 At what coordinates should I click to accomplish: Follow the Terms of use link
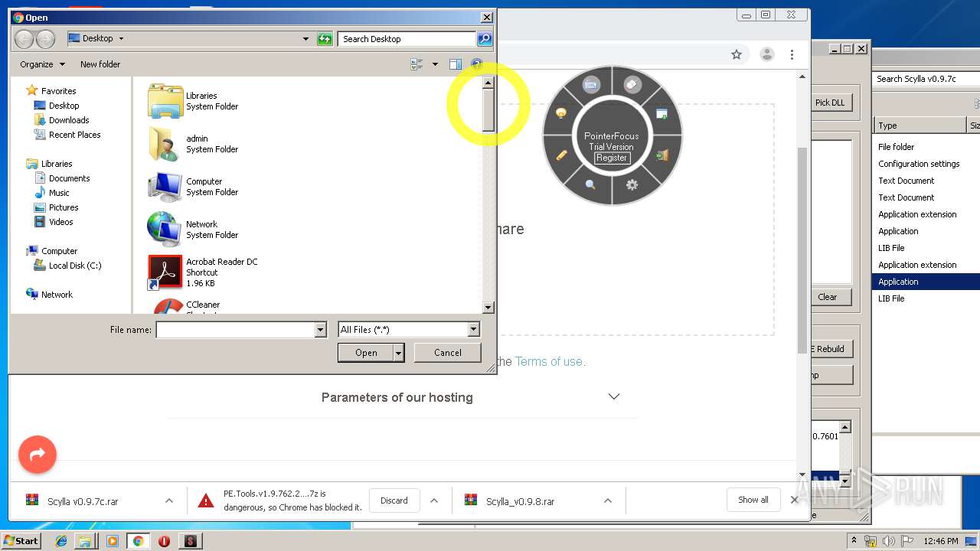[x=550, y=361]
